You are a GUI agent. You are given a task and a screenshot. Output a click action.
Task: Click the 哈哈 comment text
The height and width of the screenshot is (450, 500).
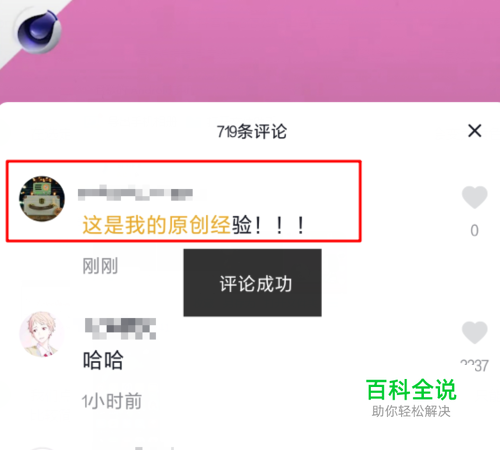[103, 360]
